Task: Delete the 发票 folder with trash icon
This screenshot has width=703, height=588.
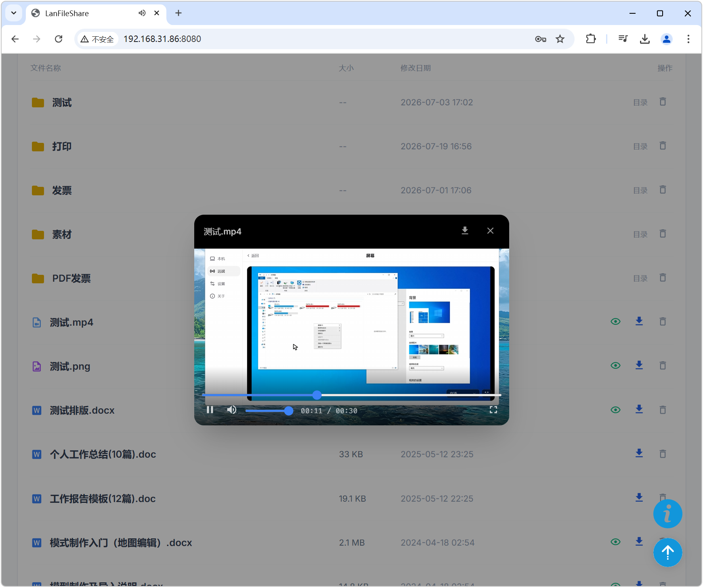Action: 663,190
